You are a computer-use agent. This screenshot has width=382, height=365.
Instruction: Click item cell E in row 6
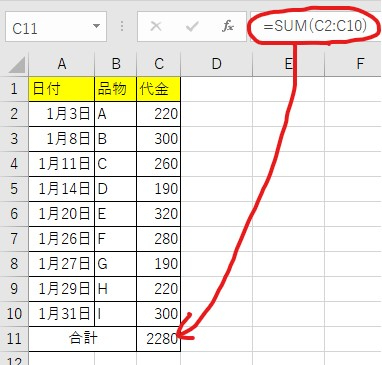[x=116, y=214]
